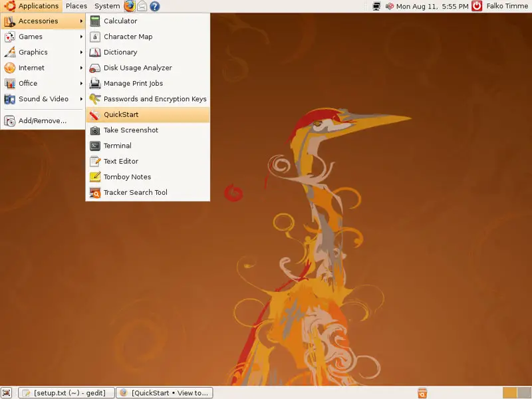The image size is (532, 399).
Task: Click the Sound & Video icon
Action: point(10,99)
